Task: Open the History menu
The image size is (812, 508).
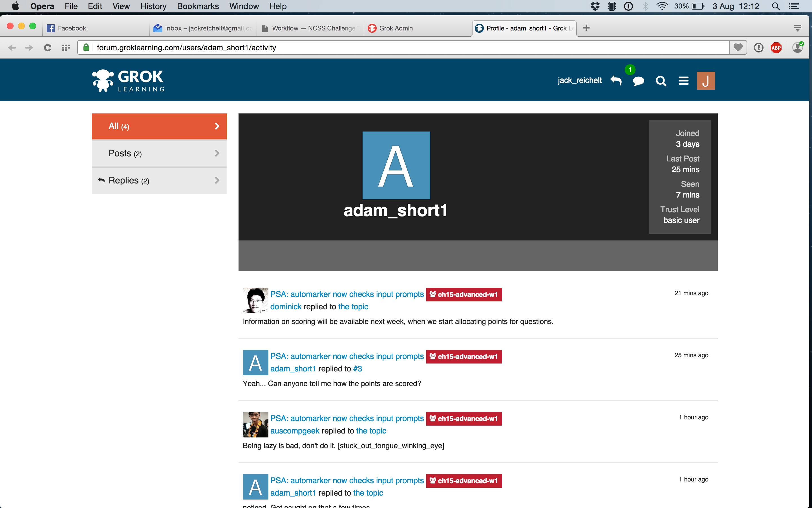Action: pyautogui.click(x=153, y=6)
